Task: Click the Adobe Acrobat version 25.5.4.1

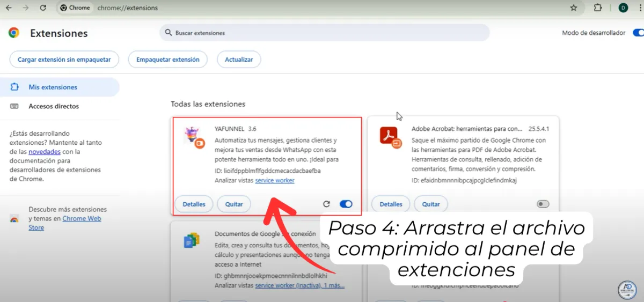Action: point(539,129)
